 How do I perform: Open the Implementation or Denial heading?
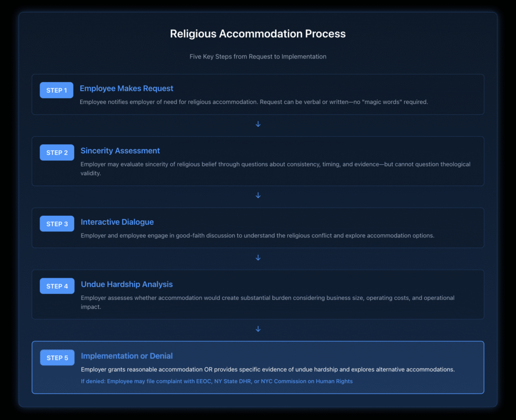pyautogui.click(x=126, y=355)
